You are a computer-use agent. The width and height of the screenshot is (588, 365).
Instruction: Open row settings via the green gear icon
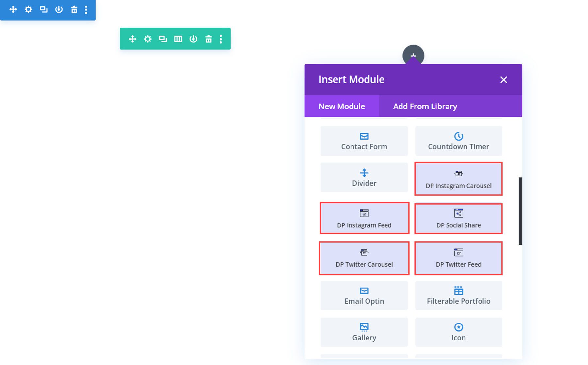(148, 39)
